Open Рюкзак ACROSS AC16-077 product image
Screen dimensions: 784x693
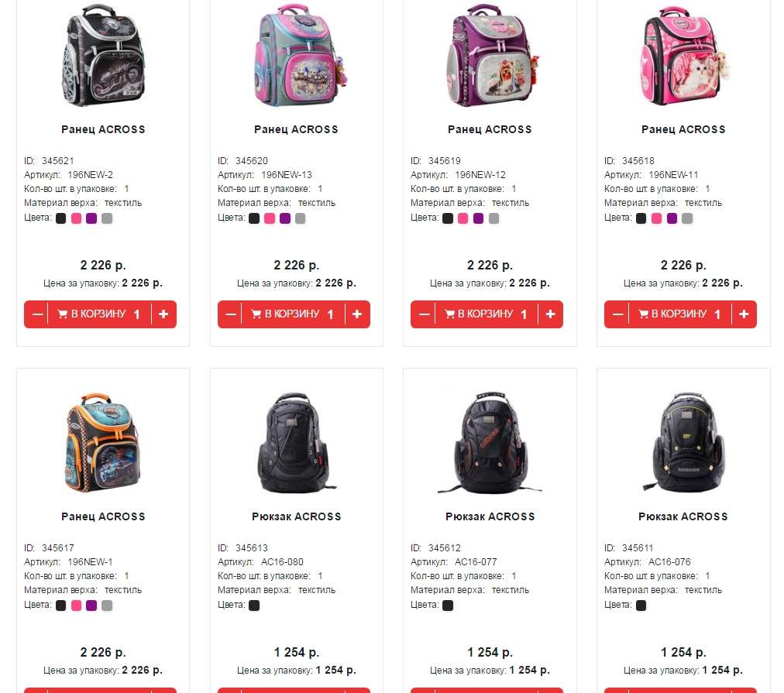tap(490, 443)
